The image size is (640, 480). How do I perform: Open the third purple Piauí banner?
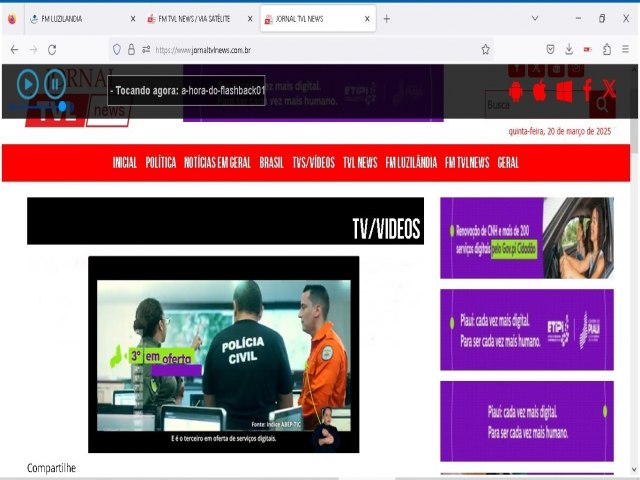click(x=527, y=421)
